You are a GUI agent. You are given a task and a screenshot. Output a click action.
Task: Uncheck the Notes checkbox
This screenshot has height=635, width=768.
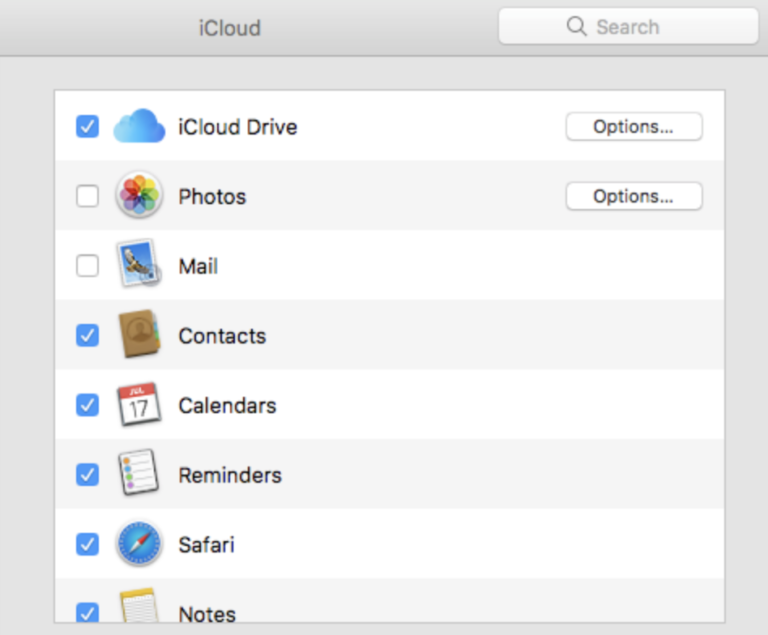87,612
